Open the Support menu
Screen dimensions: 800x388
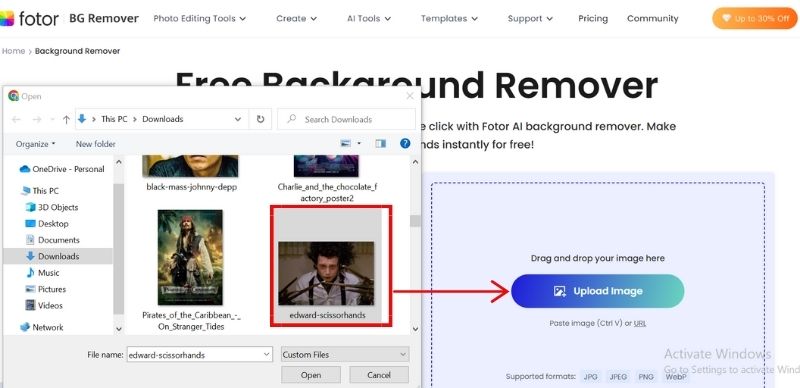tap(530, 18)
